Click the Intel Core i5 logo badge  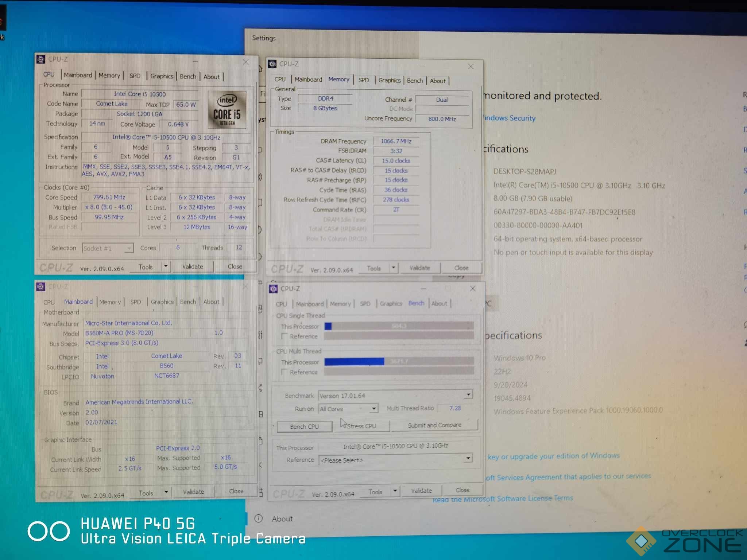tap(227, 110)
